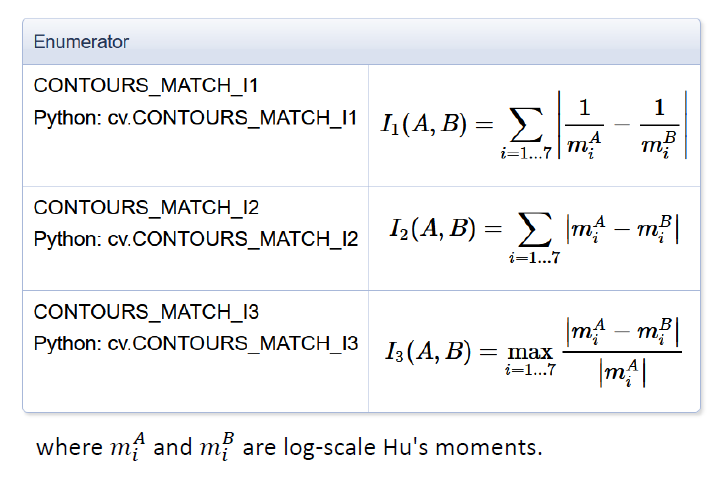
Task: Click the CONTOURS_MATCH_I2 enumerator name
Action: 147,208
